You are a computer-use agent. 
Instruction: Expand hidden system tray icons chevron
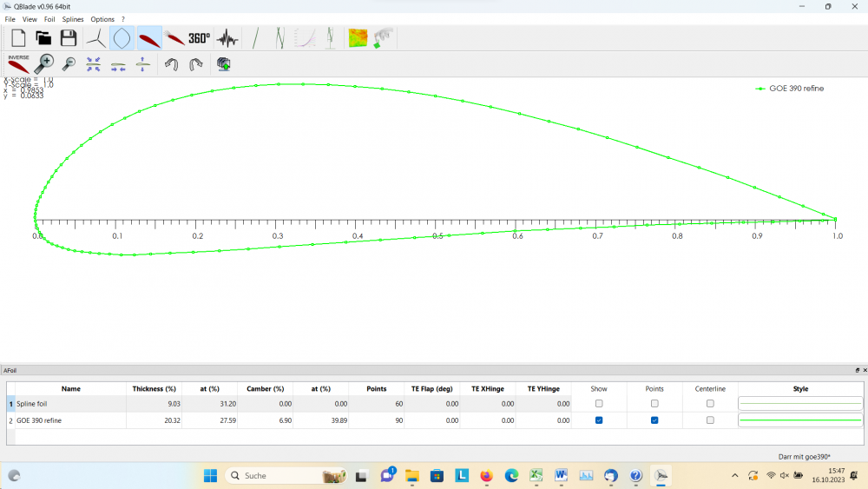pos(735,475)
